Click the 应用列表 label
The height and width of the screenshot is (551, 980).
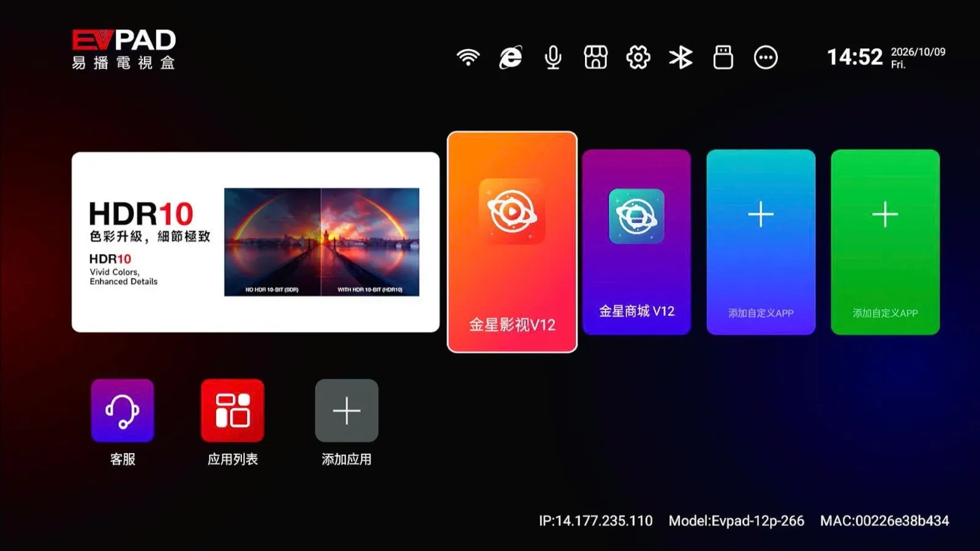point(233,459)
